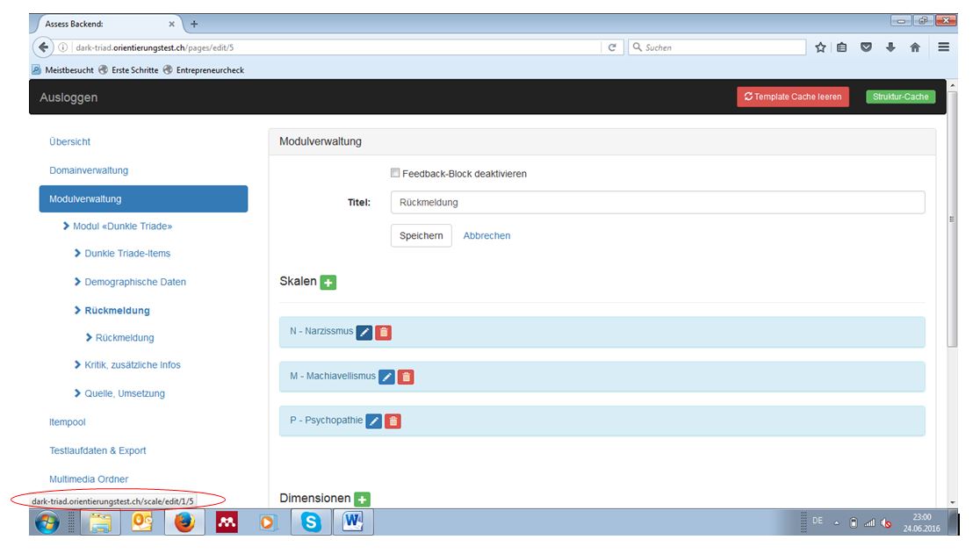980x554 pixels.
Task: Edit the N - Narzissmus scale
Action: (x=364, y=332)
